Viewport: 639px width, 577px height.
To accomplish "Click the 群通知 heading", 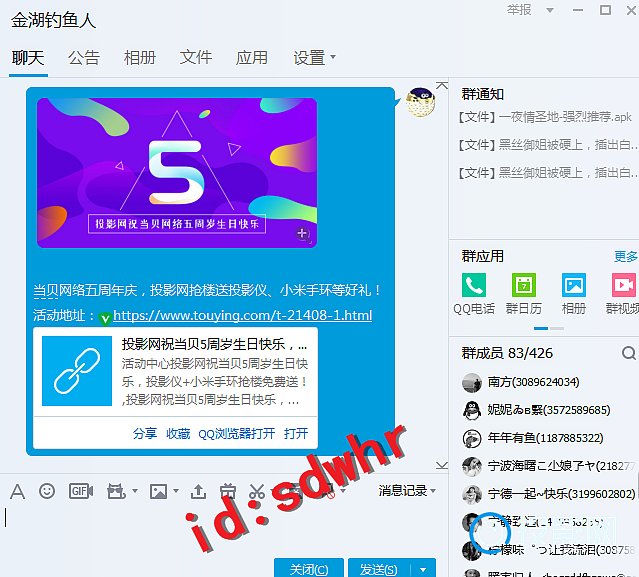I will click(x=483, y=94).
